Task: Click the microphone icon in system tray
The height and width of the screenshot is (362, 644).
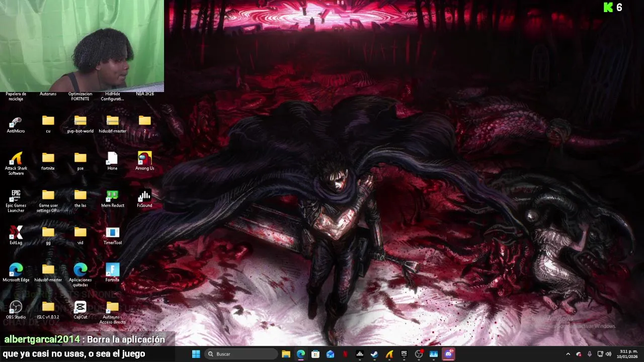Action: coord(589,354)
